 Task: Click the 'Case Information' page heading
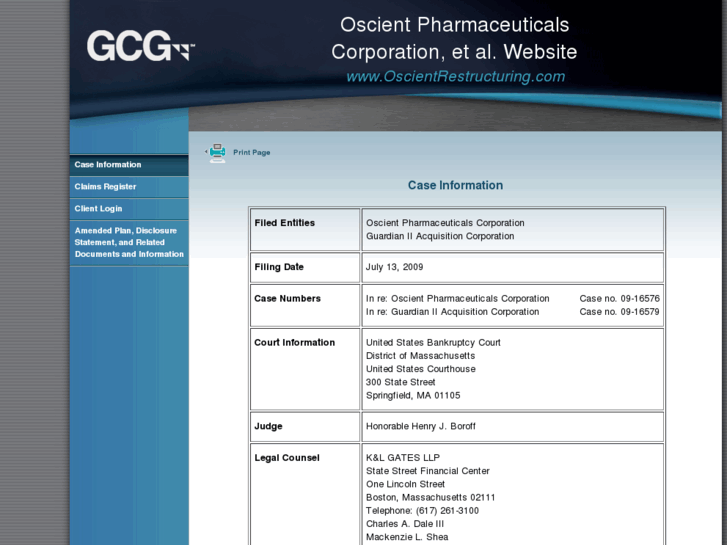455,185
